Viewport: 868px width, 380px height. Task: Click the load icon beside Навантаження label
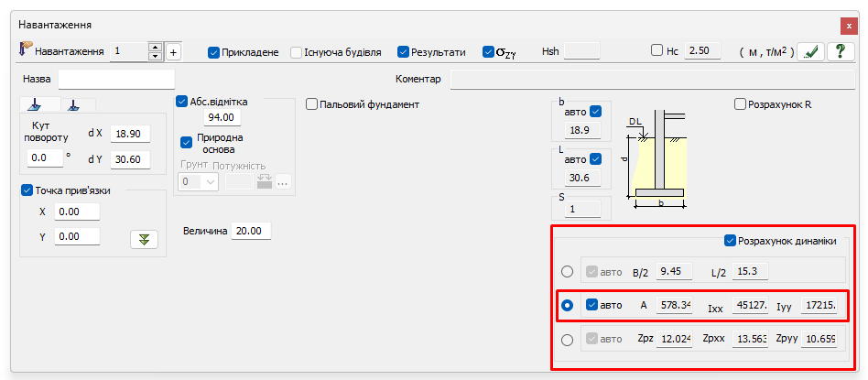(x=26, y=50)
